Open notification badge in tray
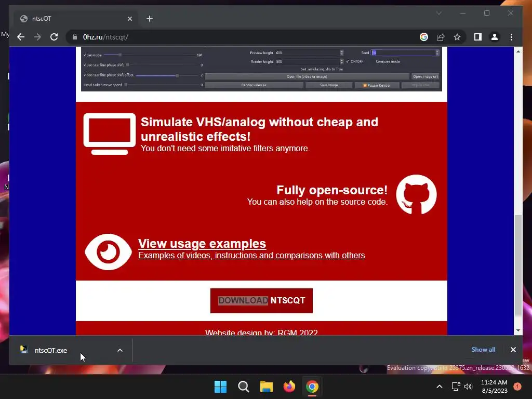This screenshot has height=399, width=532. coord(517,387)
